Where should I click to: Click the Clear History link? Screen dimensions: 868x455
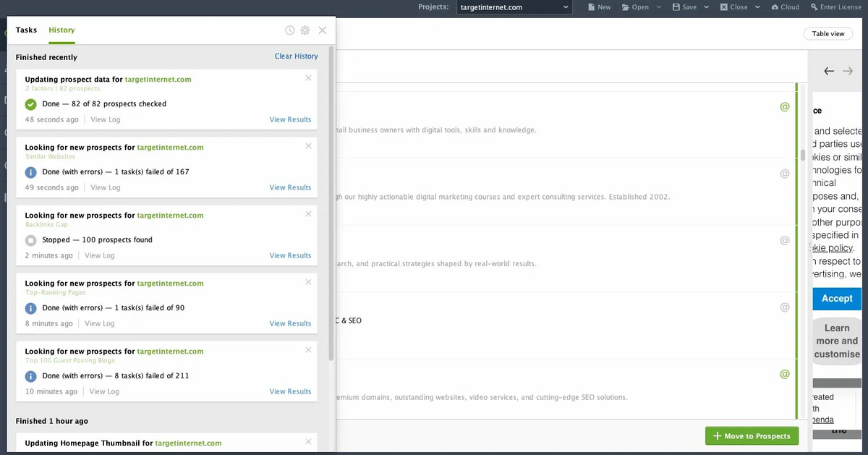click(296, 56)
